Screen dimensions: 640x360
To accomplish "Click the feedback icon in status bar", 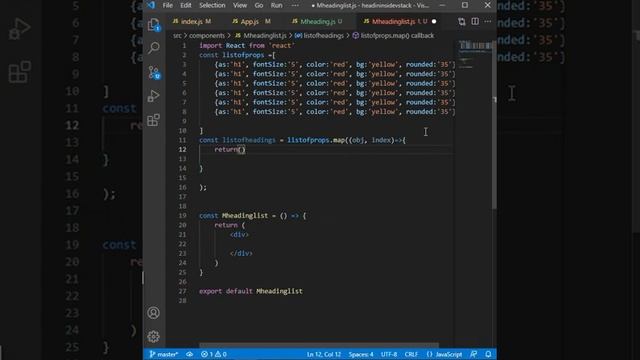I will [x=473, y=354].
